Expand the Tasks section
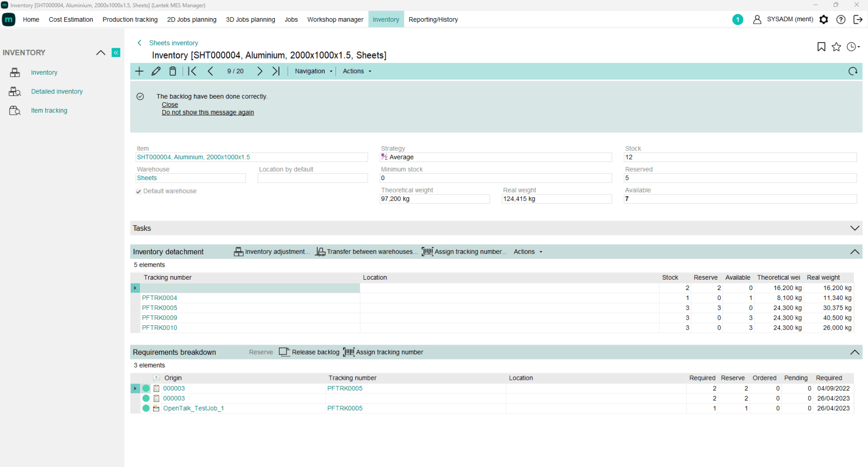 (855, 228)
